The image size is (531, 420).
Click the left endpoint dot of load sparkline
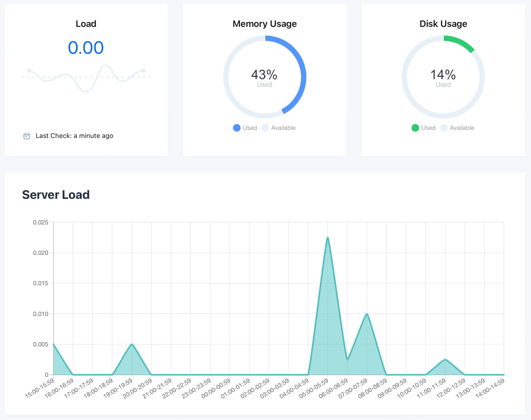click(29, 70)
